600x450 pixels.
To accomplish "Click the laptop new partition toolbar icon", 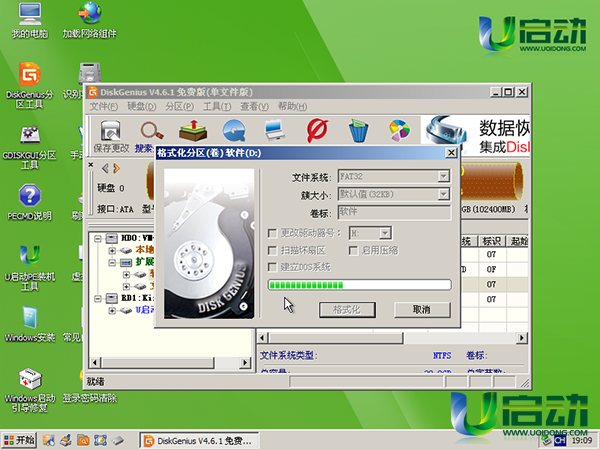I will 275,130.
